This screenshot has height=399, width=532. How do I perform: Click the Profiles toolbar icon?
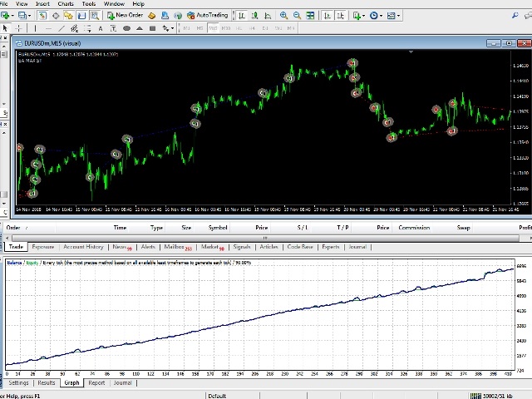[x=22, y=15]
